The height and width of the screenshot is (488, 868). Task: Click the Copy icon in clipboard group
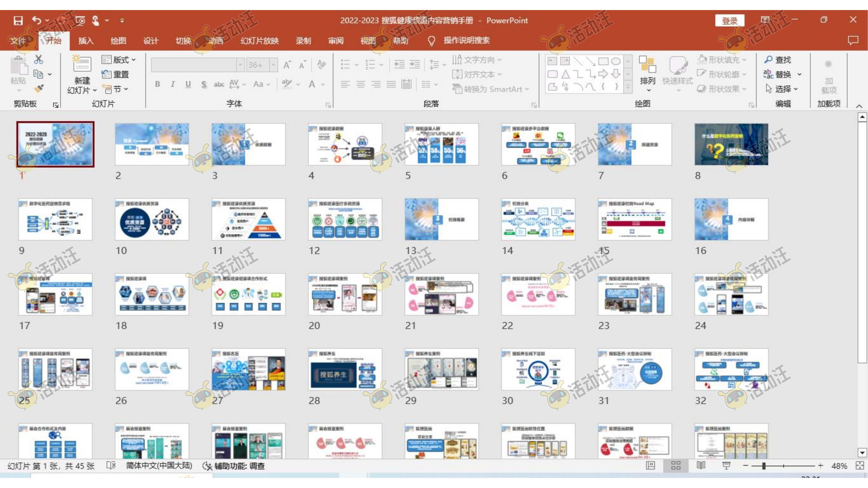click(38, 74)
